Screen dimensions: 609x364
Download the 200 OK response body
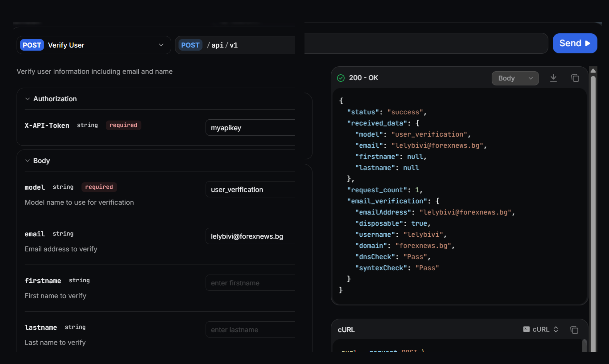(x=553, y=78)
